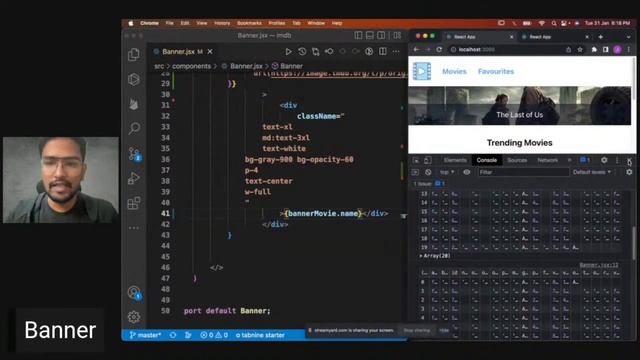Open the Bookmarks menu in macOS menu bar

(249, 23)
